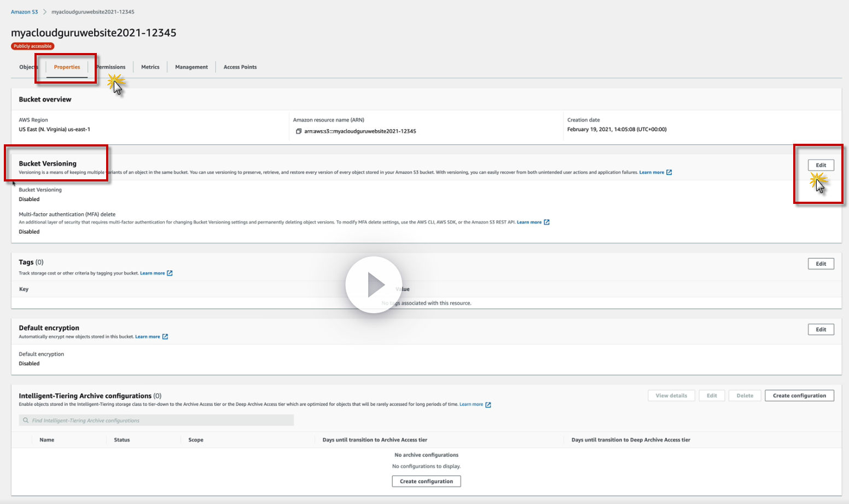Click the Creation date label
The height and width of the screenshot is (504, 849).
pyautogui.click(x=584, y=120)
